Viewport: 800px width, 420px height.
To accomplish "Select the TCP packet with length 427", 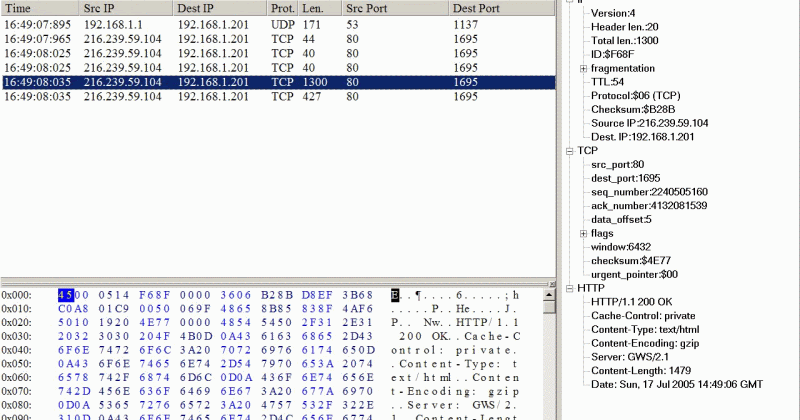I will point(279,96).
